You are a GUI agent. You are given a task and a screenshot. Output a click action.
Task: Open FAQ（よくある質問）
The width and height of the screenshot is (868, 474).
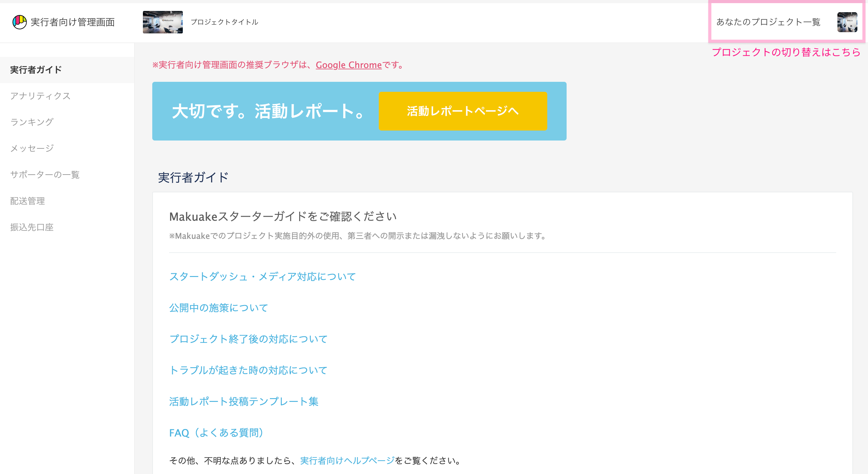coord(216,433)
